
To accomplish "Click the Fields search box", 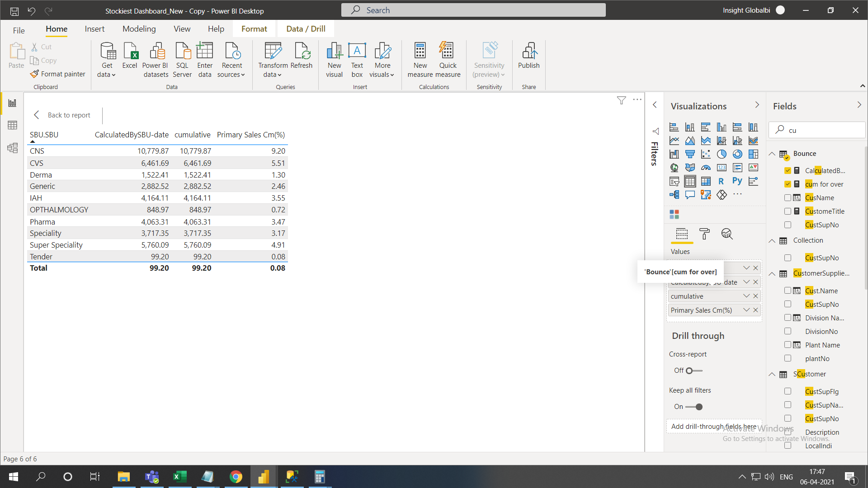I will pyautogui.click(x=817, y=130).
